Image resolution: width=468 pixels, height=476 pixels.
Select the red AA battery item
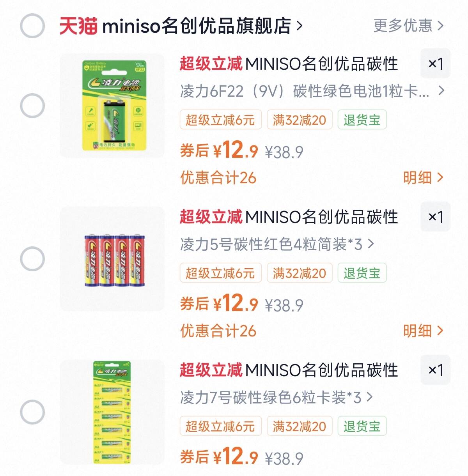pos(32,259)
